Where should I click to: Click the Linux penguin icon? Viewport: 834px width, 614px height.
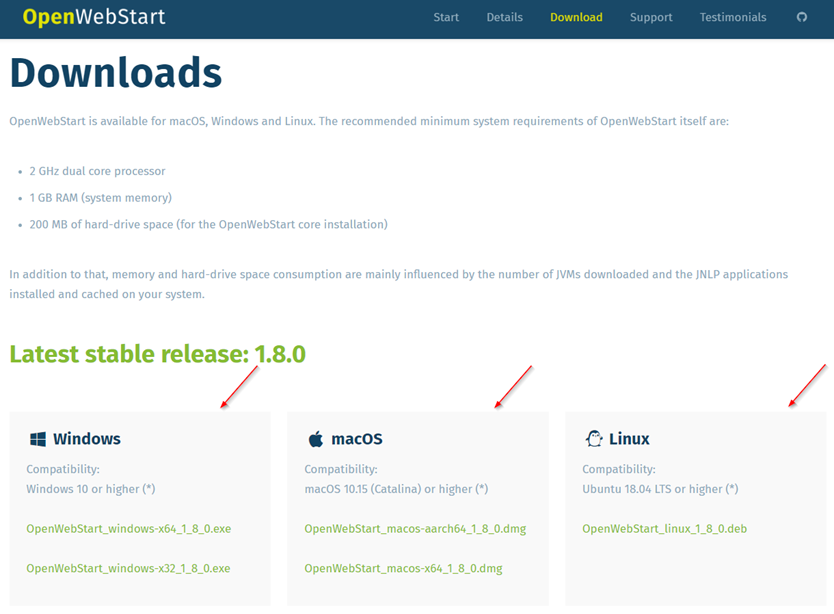click(x=594, y=439)
